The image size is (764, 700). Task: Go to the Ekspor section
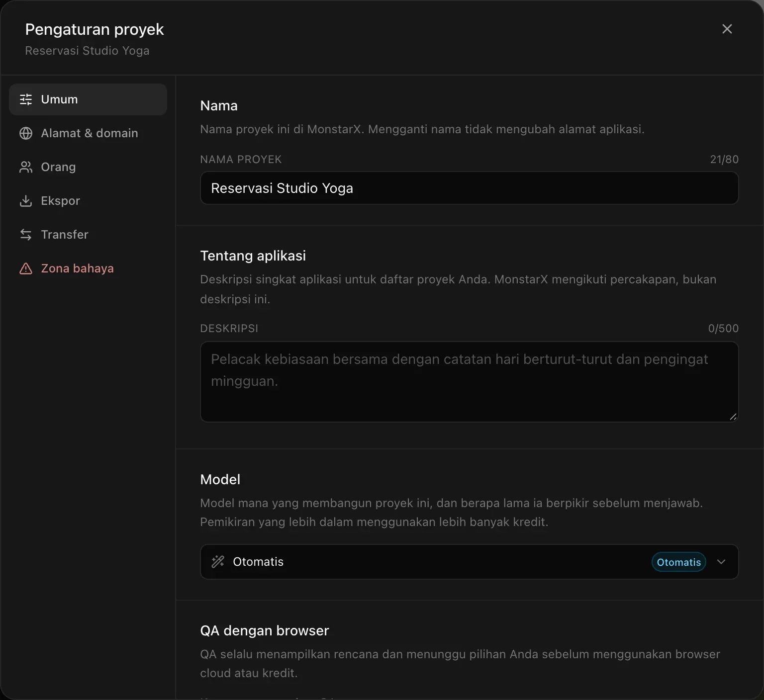pos(88,201)
